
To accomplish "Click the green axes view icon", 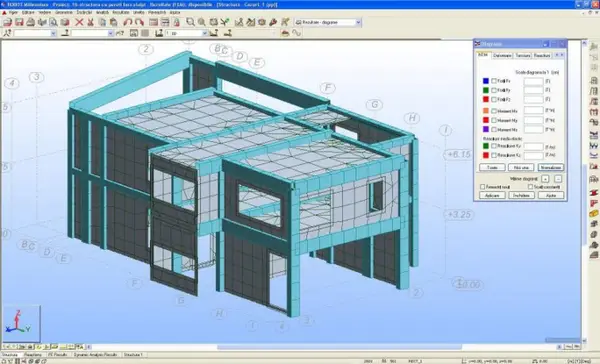I will click(225, 22).
